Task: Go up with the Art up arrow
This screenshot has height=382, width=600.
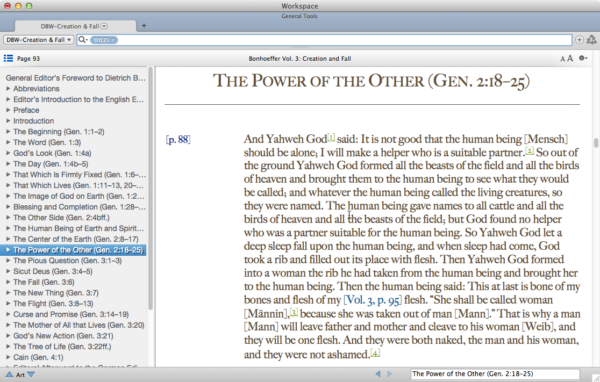Action: click(x=9, y=374)
